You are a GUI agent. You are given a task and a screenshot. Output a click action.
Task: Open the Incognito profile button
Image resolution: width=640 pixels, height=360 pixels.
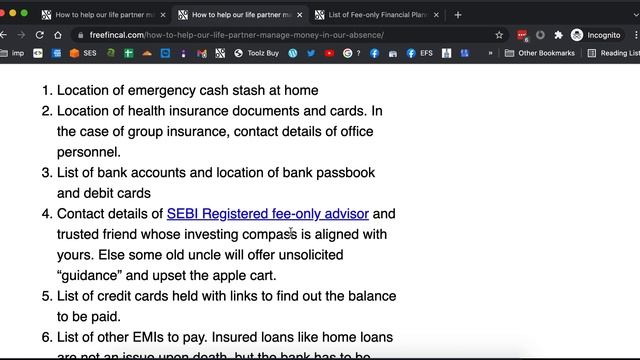[596, 35]
